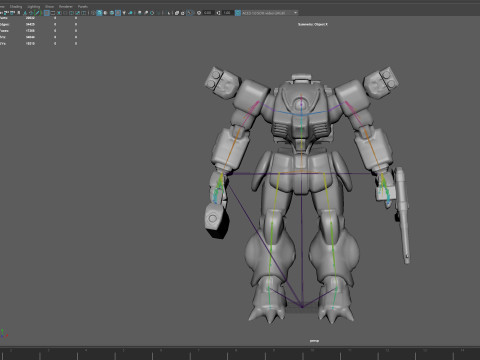
Task: Toggle the viewport Grid button
Action: click(x=47, y=13)
